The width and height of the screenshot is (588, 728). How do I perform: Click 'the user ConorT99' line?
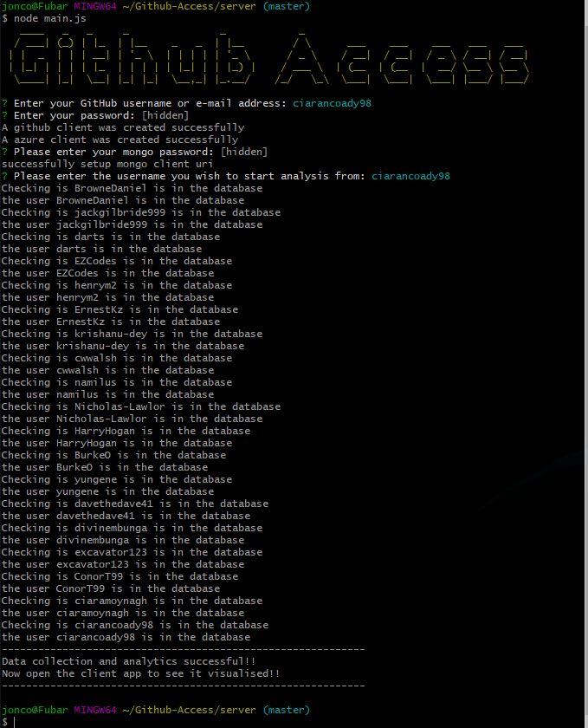[x=111, y=588]
